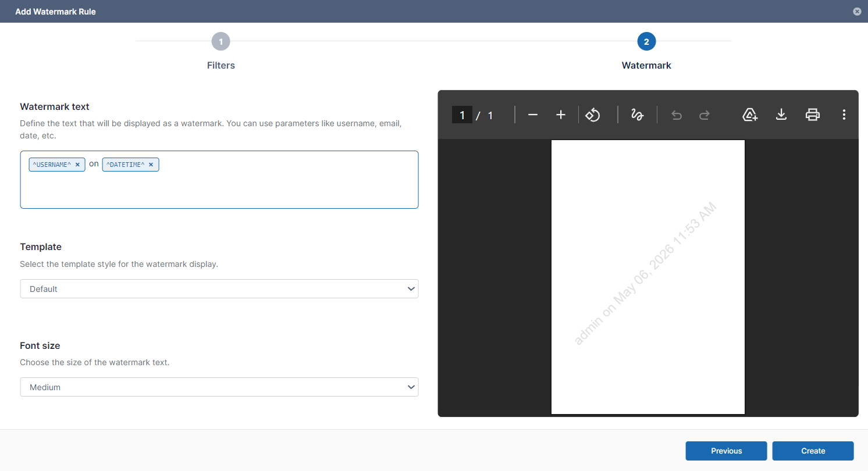Click the PDF page number field
The width and height of the screenshot is (868, 471).
[462, 115]
